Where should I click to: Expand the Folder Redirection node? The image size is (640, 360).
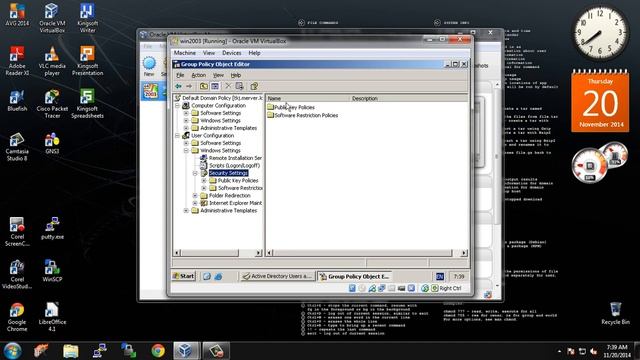[x=195, y=196]
